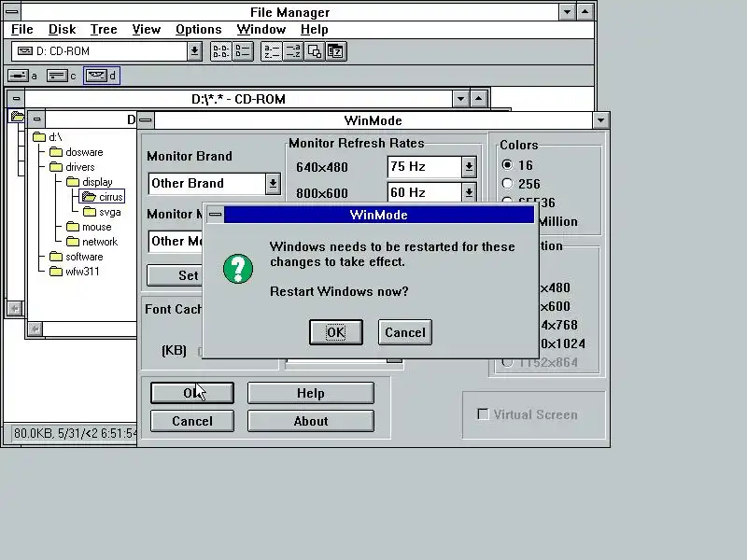The image size is (747, 560).
Task: Click the rightmost toolbar icon with Z
Action: (x=336, y=51)
